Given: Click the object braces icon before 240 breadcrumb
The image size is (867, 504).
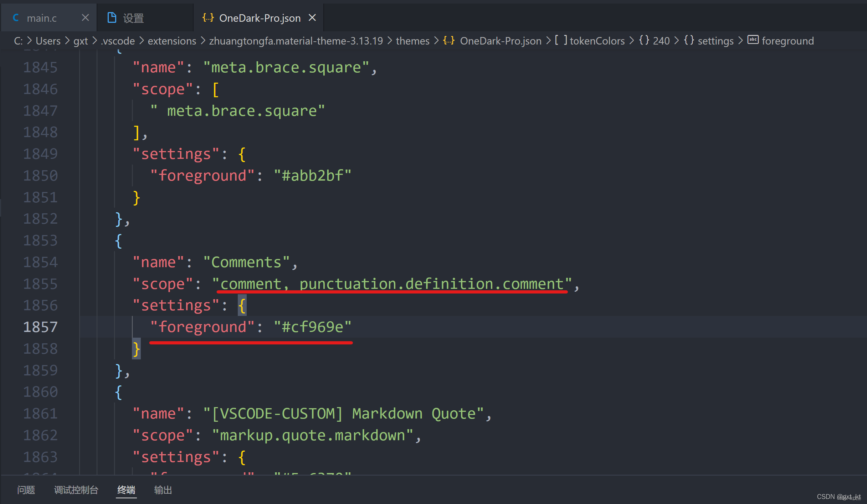Looking at the screenshot, I should click(x=644, y=40).
